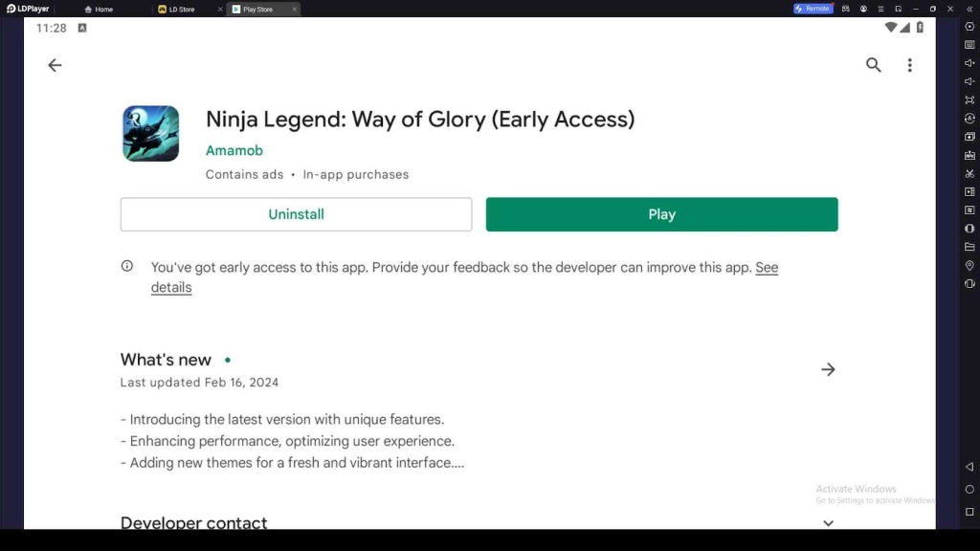
Task: Open LDPlayer settings hexagon icon
Action: coord(969,27)
